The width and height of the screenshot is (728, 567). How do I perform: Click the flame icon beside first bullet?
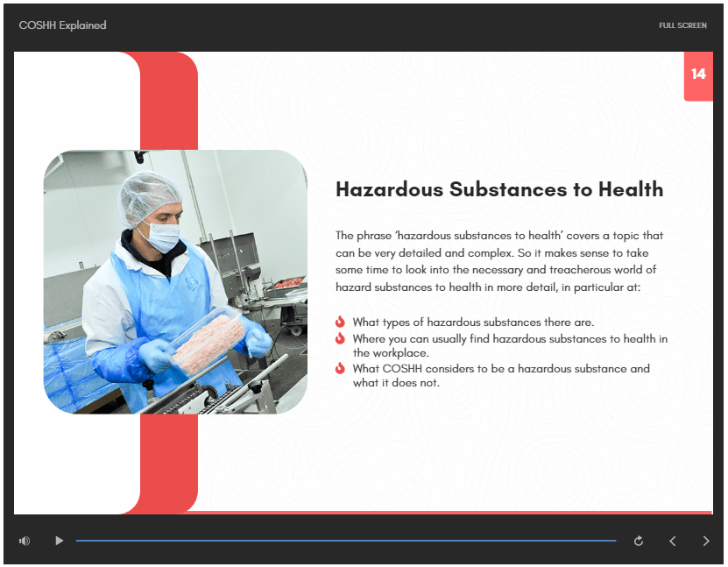pyautogui.click(x=340, y=322)
